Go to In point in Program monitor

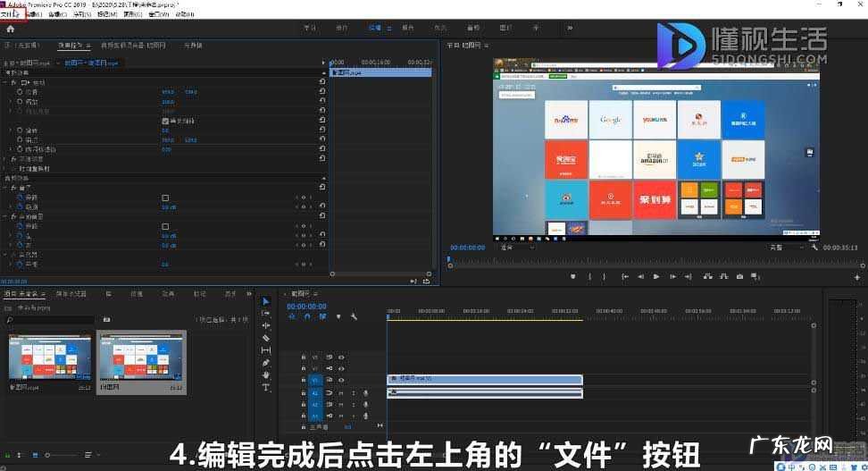tap(625, 276)
